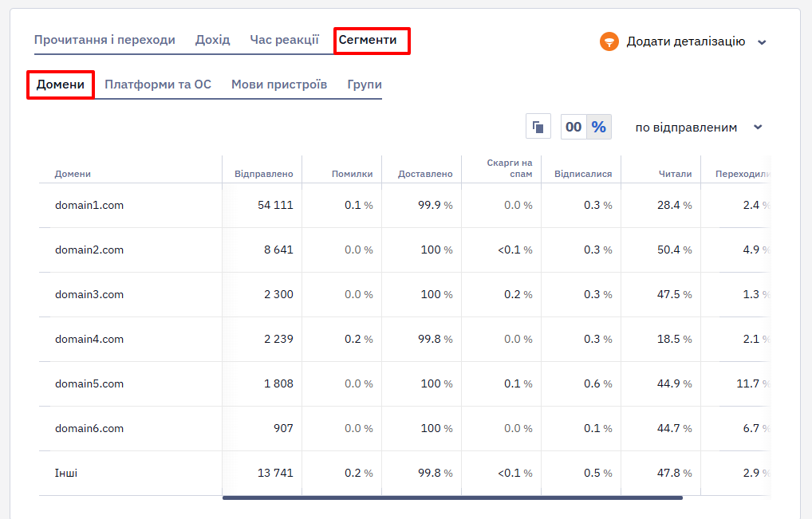The width and height of the screenshot is (812, 519).
Task: Click the sent value '907'
Action: [x=283, y=428]
